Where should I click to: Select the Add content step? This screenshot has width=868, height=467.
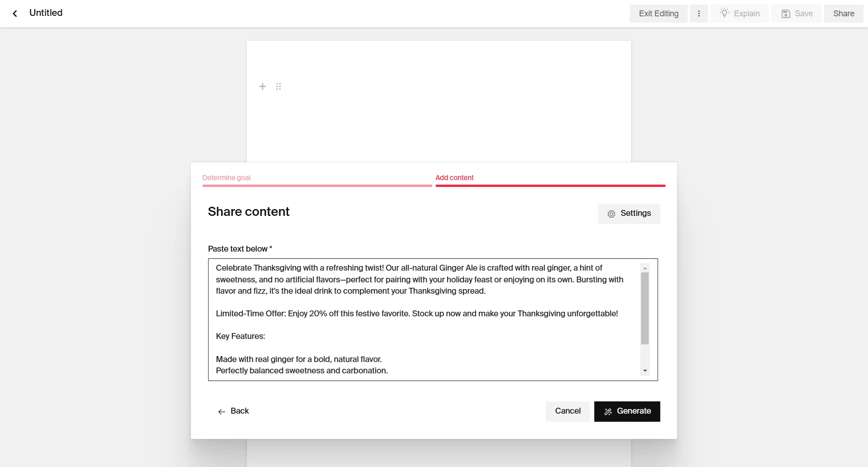[x=454, y=178]
